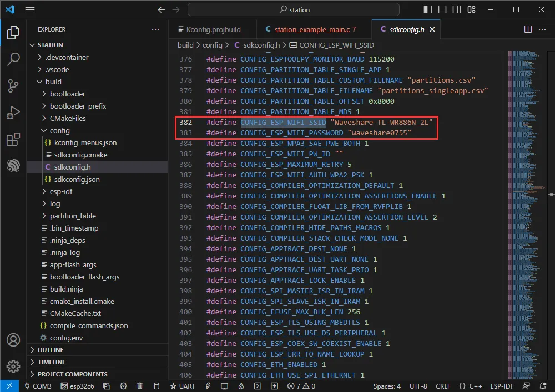Expand the bootloader folder
The width and height of the screenshot is (555, 392).
coord(67,94)
